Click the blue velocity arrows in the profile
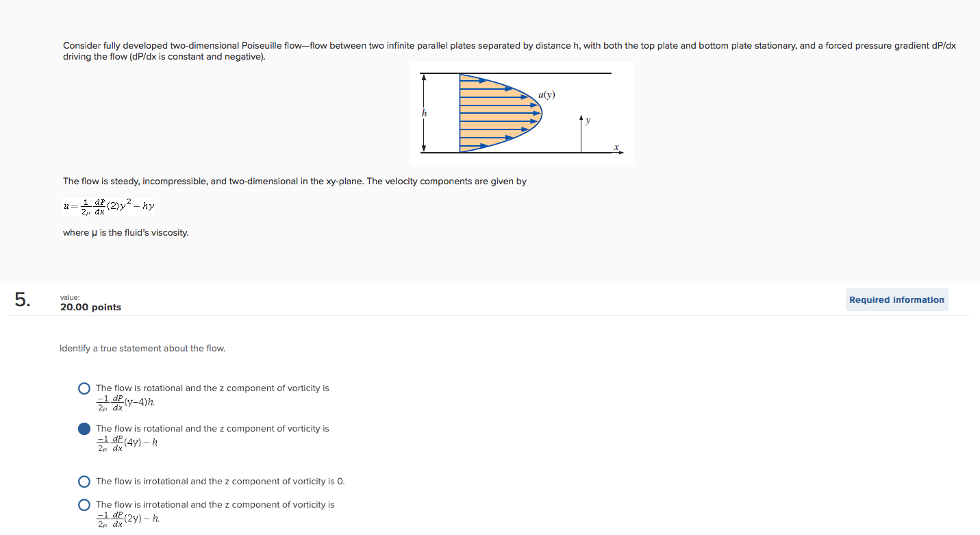This screenshot has height=535, width=980. pos(499,113)
